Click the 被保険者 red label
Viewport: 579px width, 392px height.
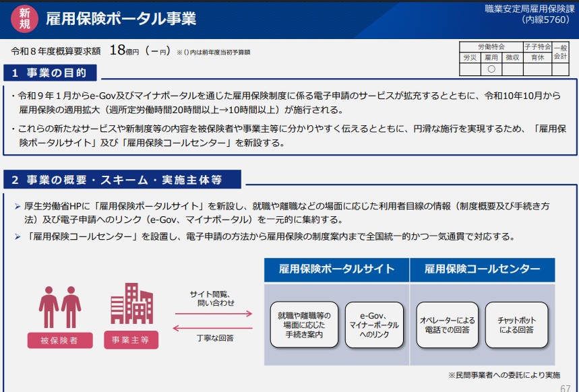click(60, 340)
